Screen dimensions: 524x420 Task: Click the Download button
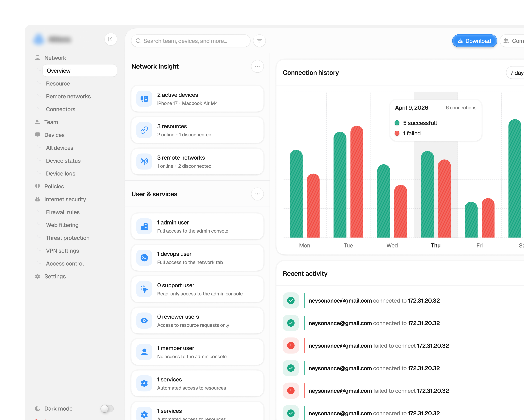[474, 41]
